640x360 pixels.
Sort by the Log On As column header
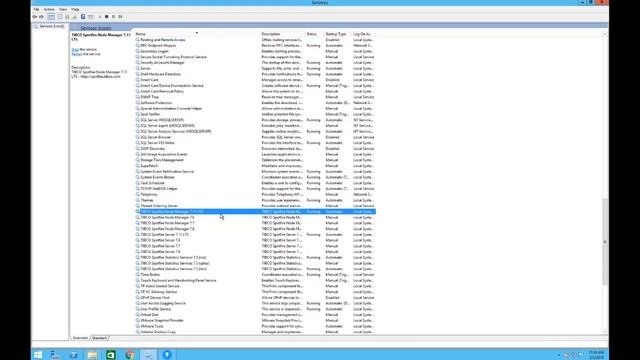[x=362, y=34]
